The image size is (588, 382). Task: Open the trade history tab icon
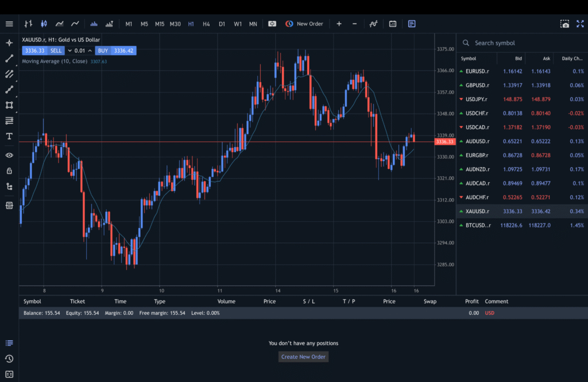coord(9,359)
